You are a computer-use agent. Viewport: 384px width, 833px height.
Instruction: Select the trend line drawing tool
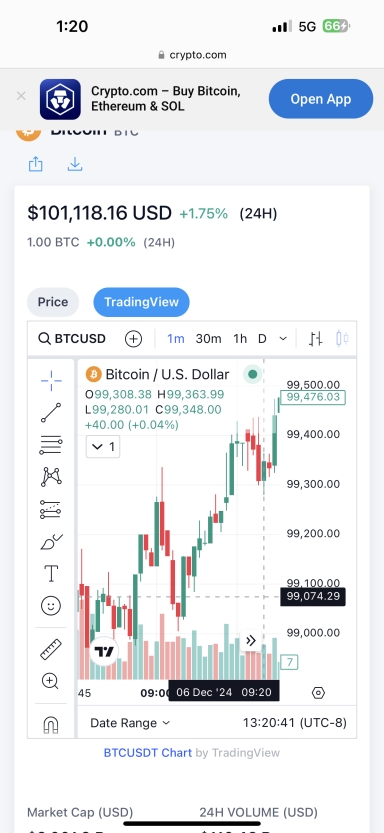click(51, 413)
